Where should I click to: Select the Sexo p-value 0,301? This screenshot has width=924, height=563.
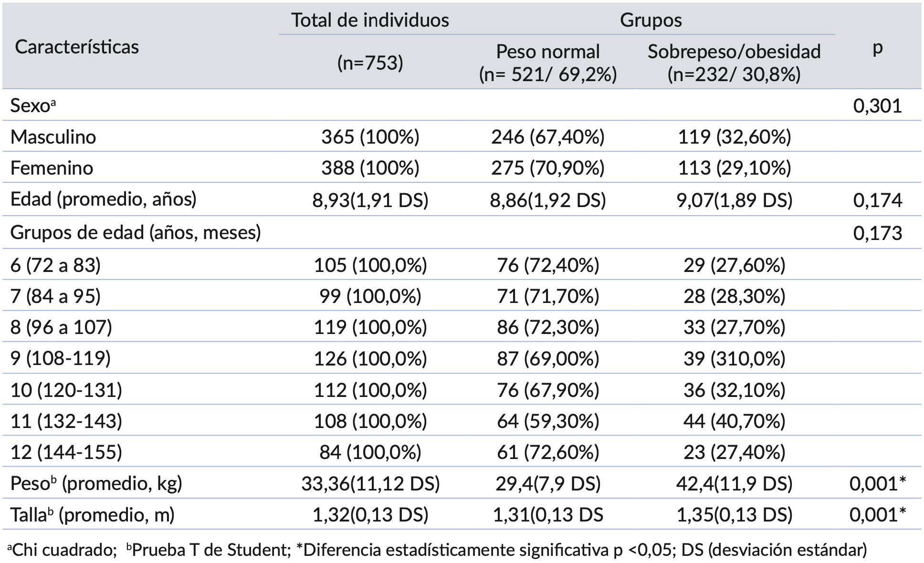[x=877, y=106]
